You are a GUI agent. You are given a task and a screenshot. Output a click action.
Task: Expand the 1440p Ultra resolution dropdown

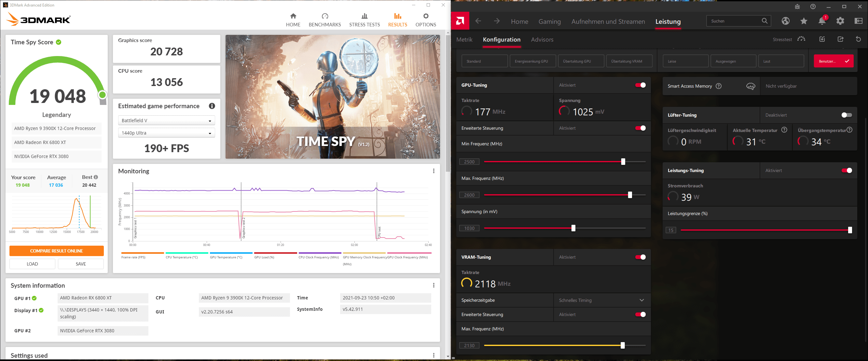click(x=166, y=133)
